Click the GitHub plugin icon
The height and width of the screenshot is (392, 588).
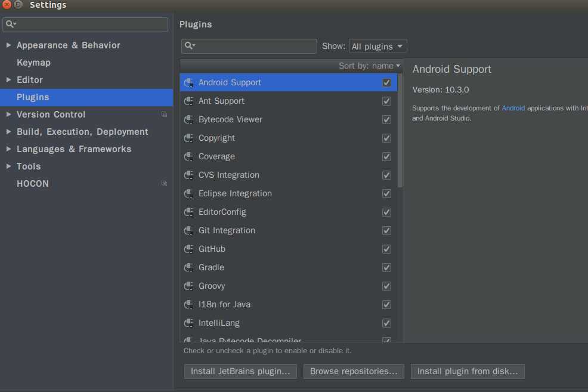[189, 249]
